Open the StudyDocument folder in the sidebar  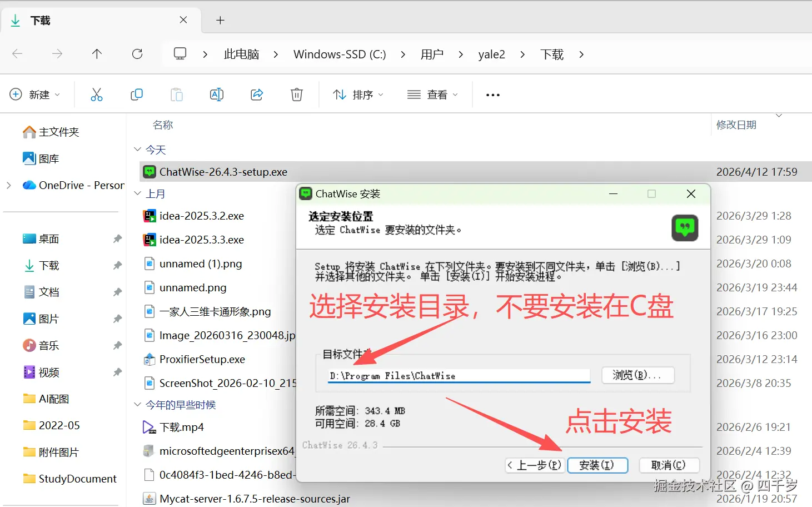pos(70,479)
